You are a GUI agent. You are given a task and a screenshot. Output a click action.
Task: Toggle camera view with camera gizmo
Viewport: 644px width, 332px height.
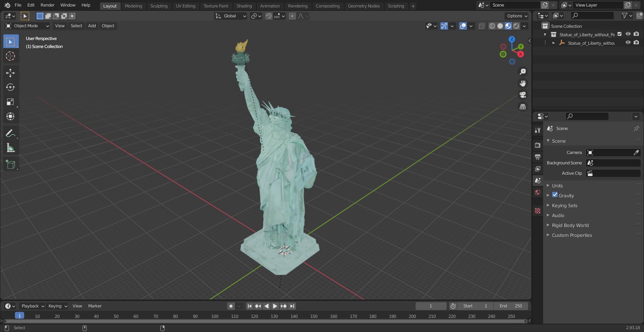522,95
